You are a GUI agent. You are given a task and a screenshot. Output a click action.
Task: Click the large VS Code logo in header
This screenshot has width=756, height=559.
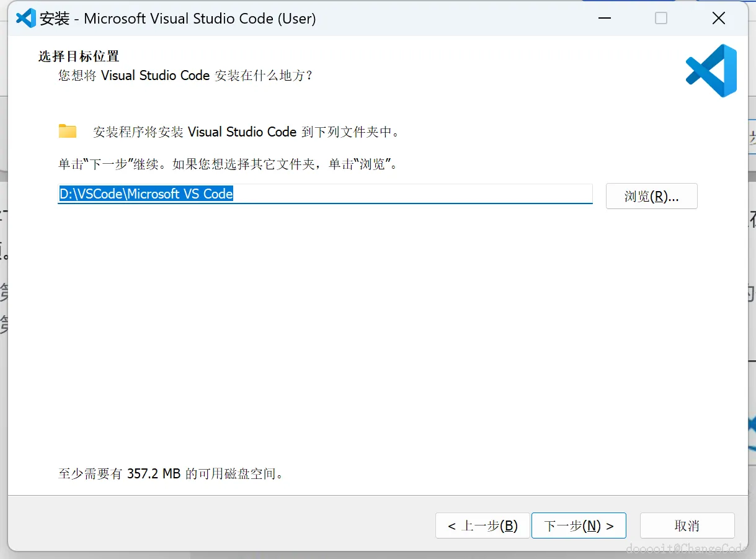tap(711, 71)
